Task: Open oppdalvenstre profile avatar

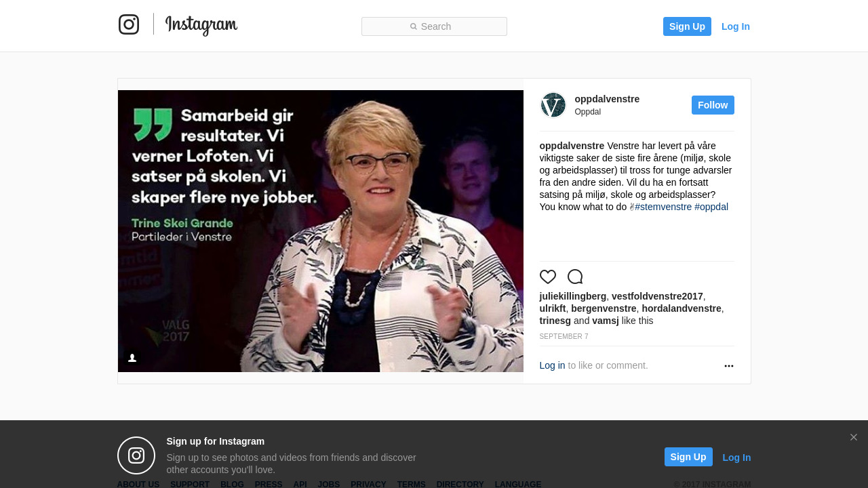Action: [x=553, y=105]
